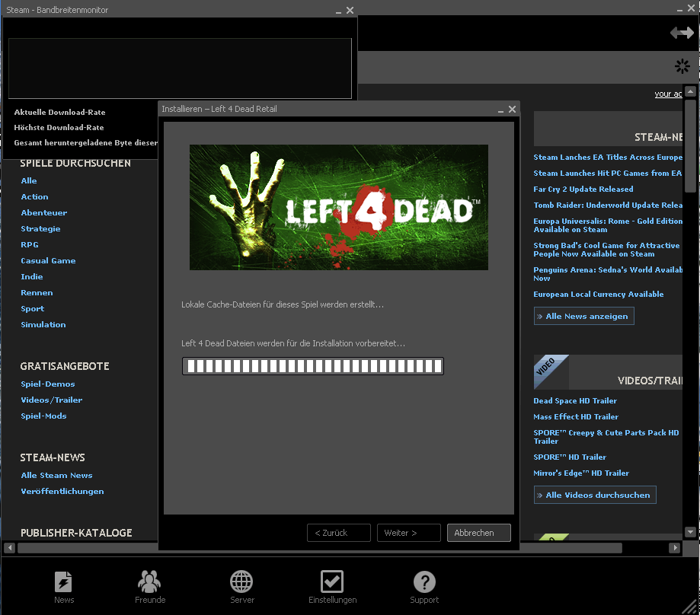The image size is (700, 615).
Task: Click the double-arrow icon at top right
Action: point(682,33)
